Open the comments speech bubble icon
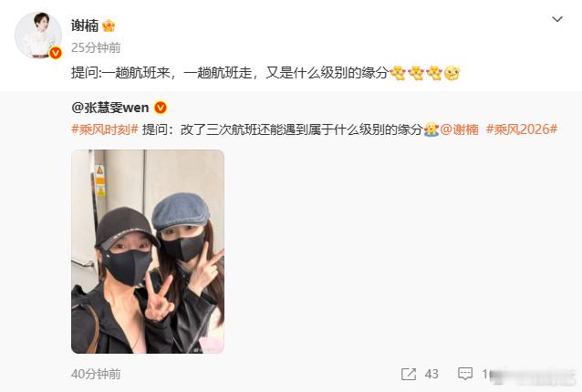Screen dimensions: 582x392 [x=465, y=374]
